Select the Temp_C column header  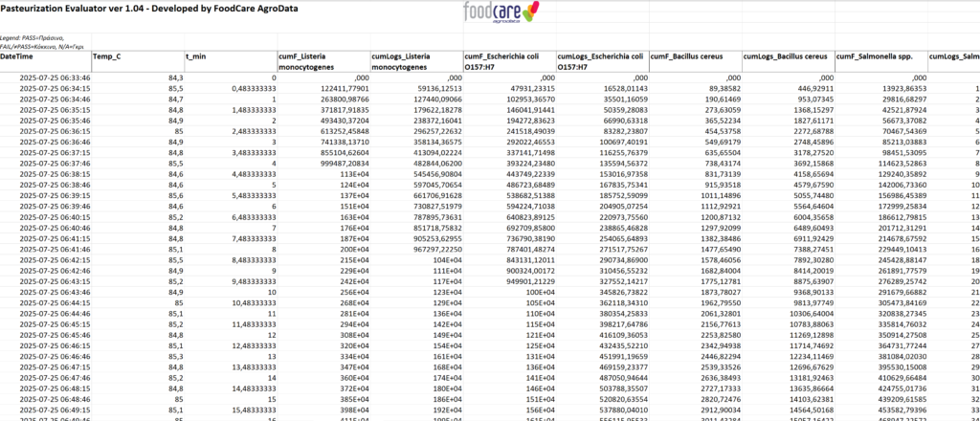(138, 61)
